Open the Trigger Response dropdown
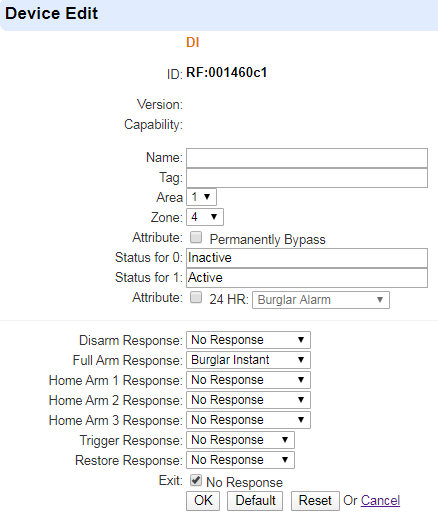 [x=240, y=440]
